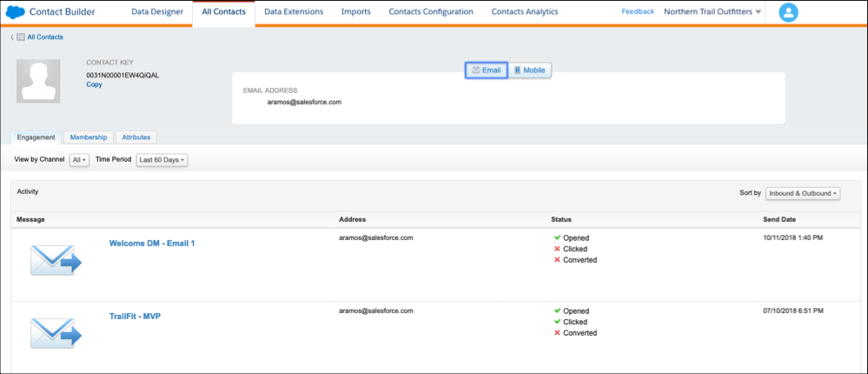The height and width of the screenshot is (374, 868).
Task: Open the Data Designer tab
Action: point(157,11)
